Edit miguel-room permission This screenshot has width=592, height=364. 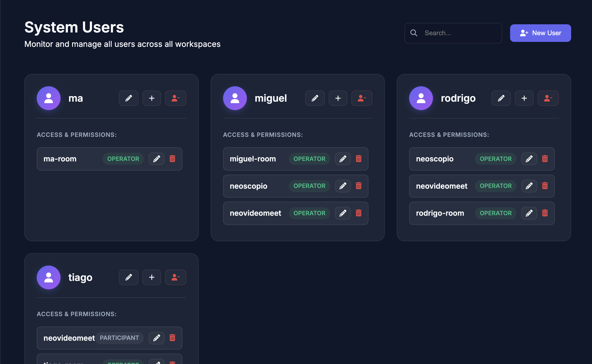coord(343,159)
